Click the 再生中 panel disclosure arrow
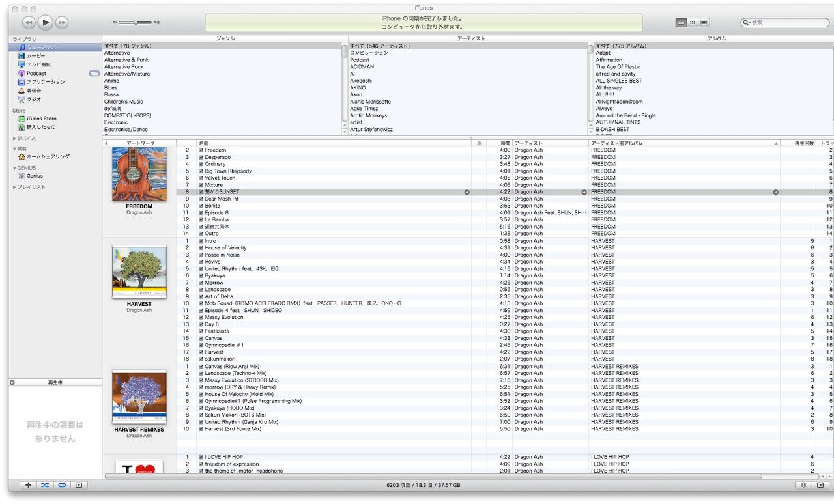 pos(12,382)
